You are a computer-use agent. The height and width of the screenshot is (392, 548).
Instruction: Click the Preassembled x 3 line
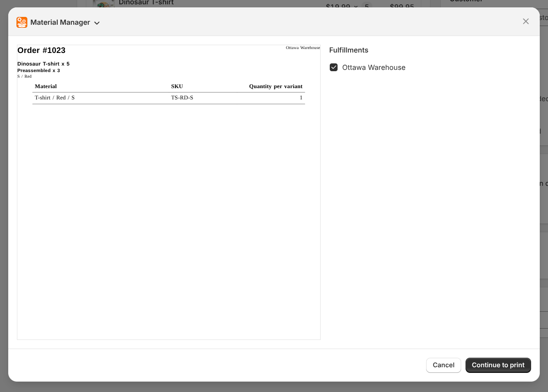point(39,70)
